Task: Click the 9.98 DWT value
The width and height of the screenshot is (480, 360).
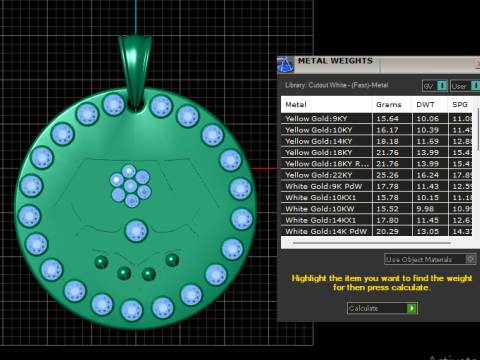Action: pyautogui.click(x=425, y=209)
